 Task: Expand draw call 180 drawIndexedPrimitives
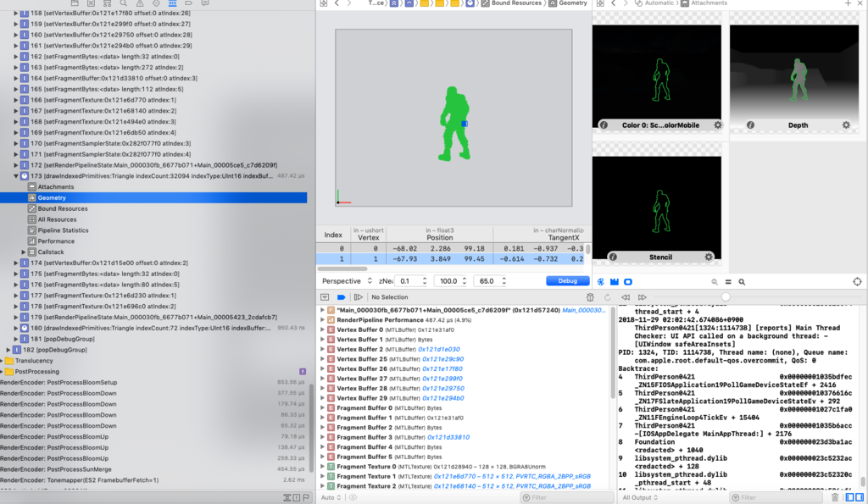(x=16, y=328)
